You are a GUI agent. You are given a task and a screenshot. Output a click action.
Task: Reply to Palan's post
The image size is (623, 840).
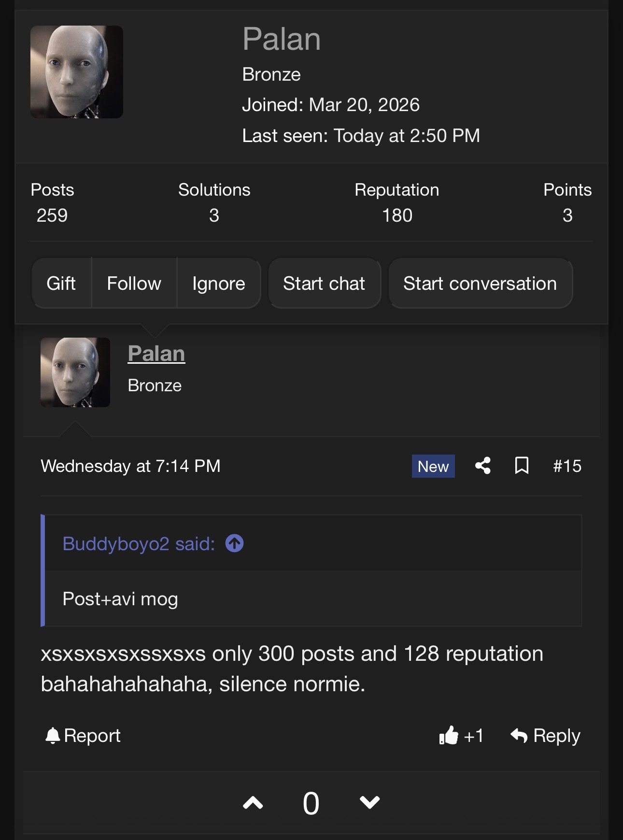click(x=546, y=736)
